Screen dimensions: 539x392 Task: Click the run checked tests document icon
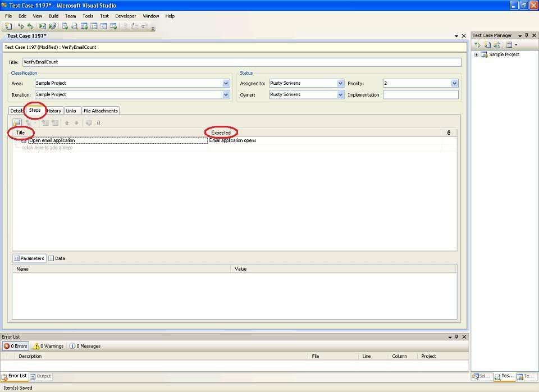pos(43,26)
